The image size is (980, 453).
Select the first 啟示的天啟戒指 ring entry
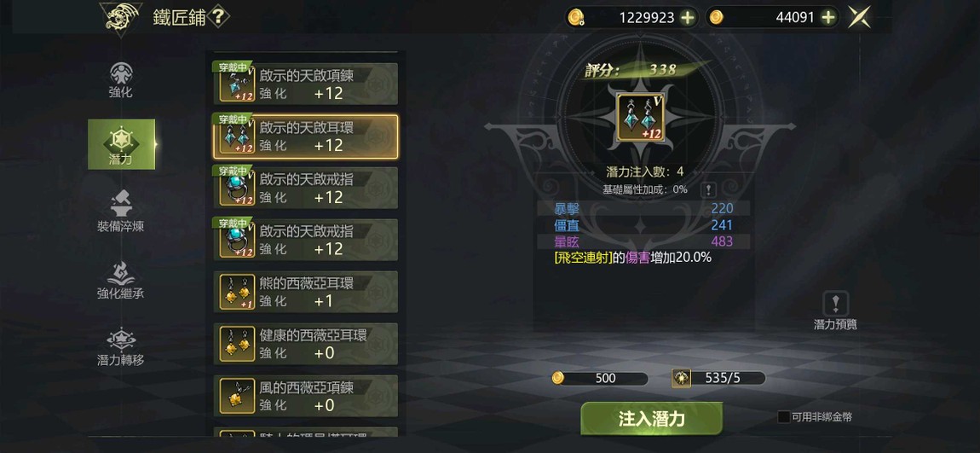tap(306, 187)
